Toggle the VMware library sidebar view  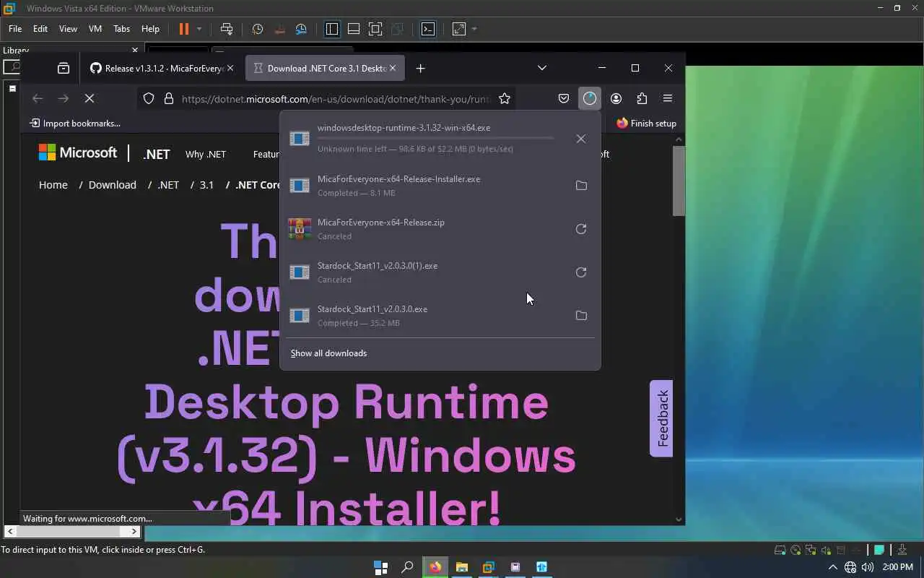[332, 29]
